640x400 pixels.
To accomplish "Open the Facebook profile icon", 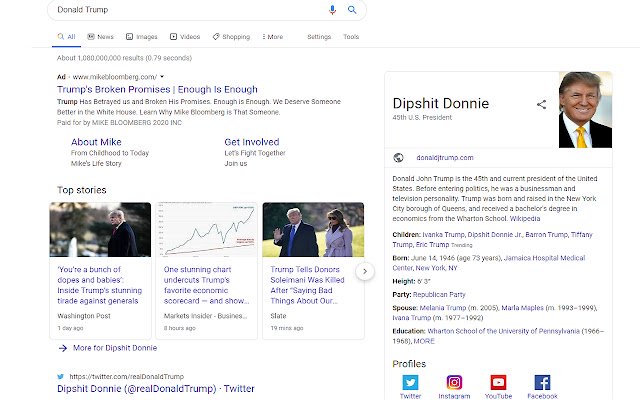I will [542, 382].
